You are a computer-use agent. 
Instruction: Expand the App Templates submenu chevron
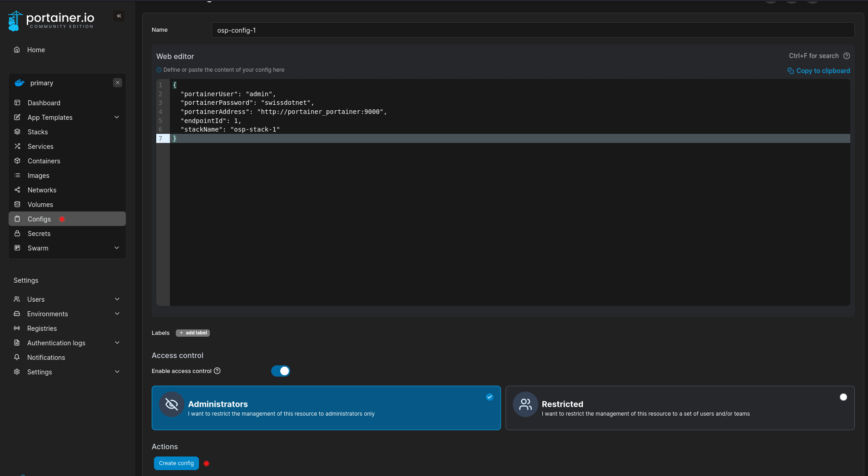[x=117, y=117]
